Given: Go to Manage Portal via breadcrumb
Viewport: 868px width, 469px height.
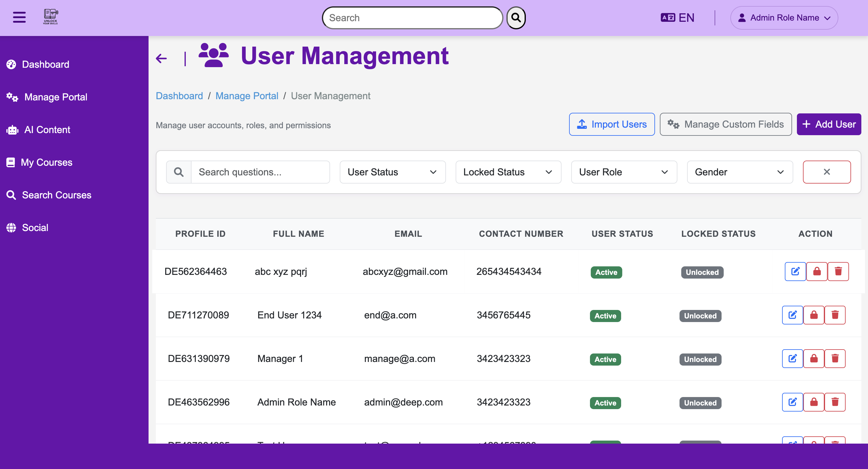Looking at the screenshot, I should point(247,96).
